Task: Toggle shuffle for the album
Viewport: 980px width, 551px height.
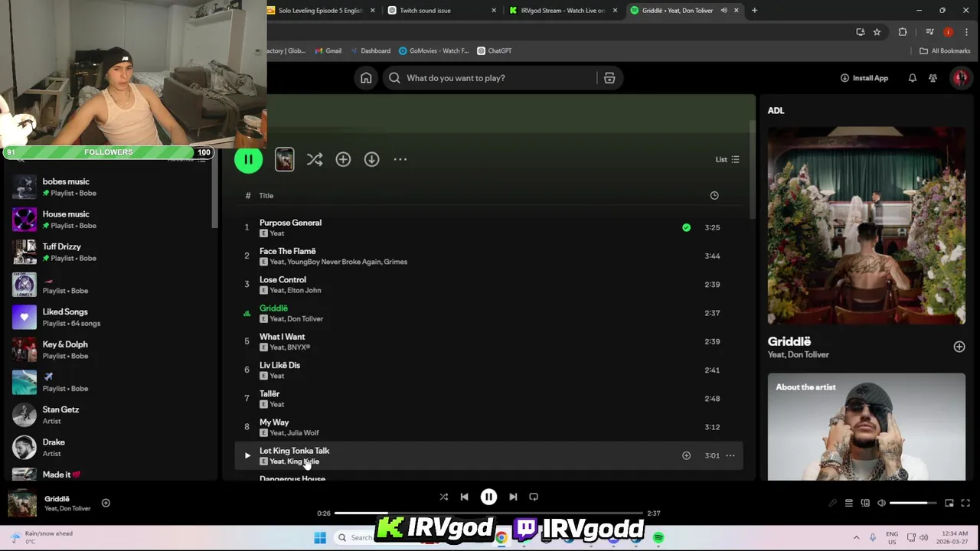Action: click(315, 159)
